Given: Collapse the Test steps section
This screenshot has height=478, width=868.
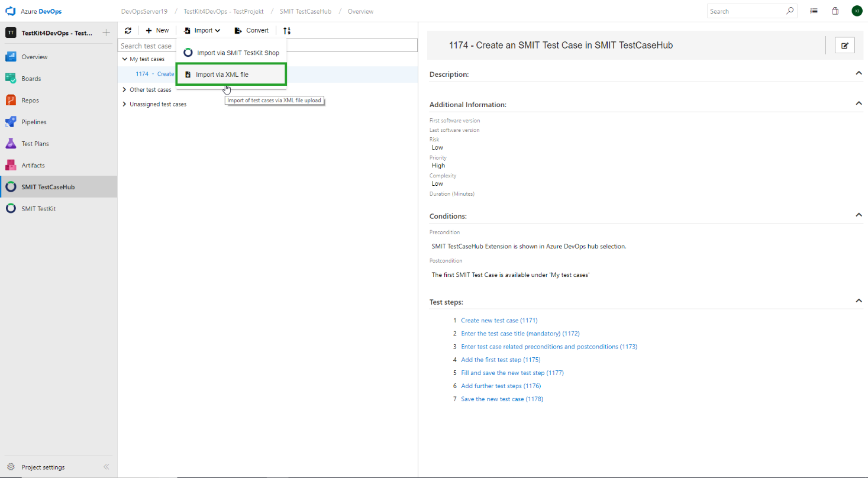Looking at the screenshot, I should (859, 300).
